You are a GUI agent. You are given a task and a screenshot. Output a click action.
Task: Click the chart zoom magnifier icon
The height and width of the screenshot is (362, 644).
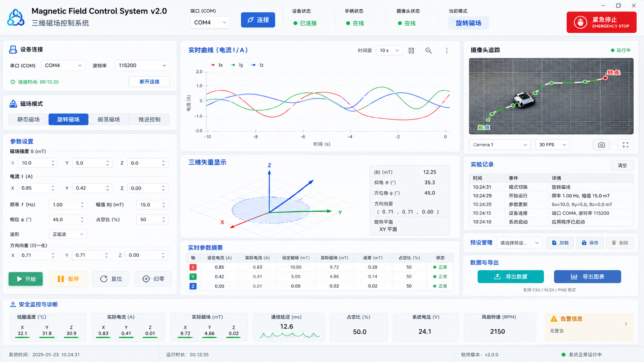pos(428,50)
